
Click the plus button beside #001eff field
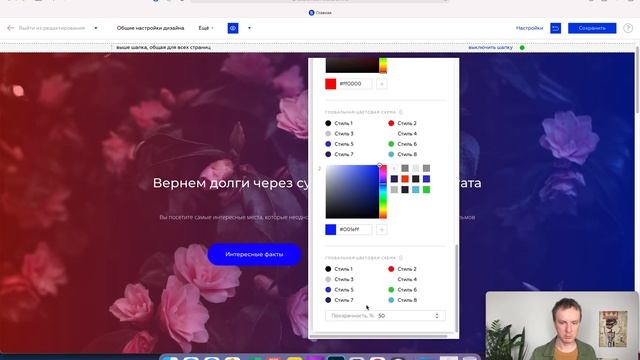(x=382, y=230)
